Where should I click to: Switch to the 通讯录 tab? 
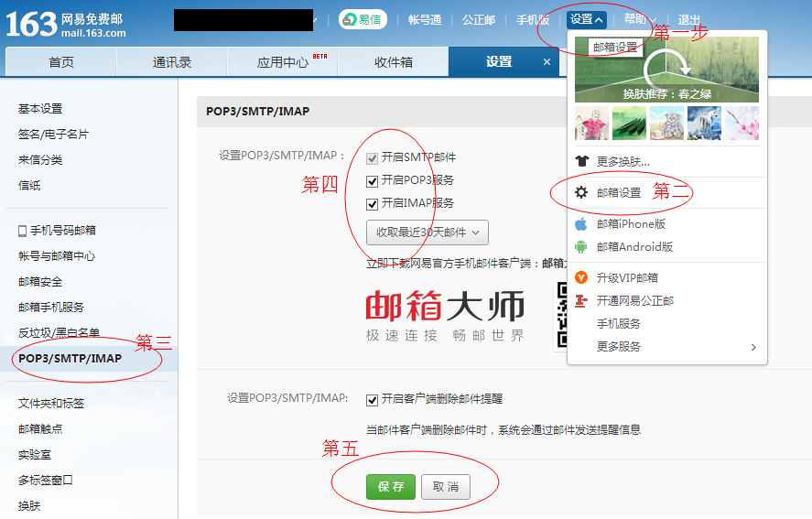[x=172, y=62]
